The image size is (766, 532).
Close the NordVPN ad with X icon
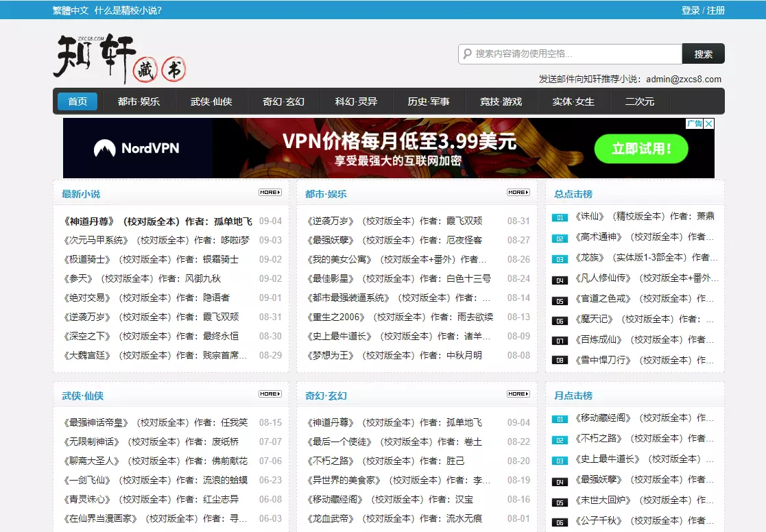pos(709,123)
